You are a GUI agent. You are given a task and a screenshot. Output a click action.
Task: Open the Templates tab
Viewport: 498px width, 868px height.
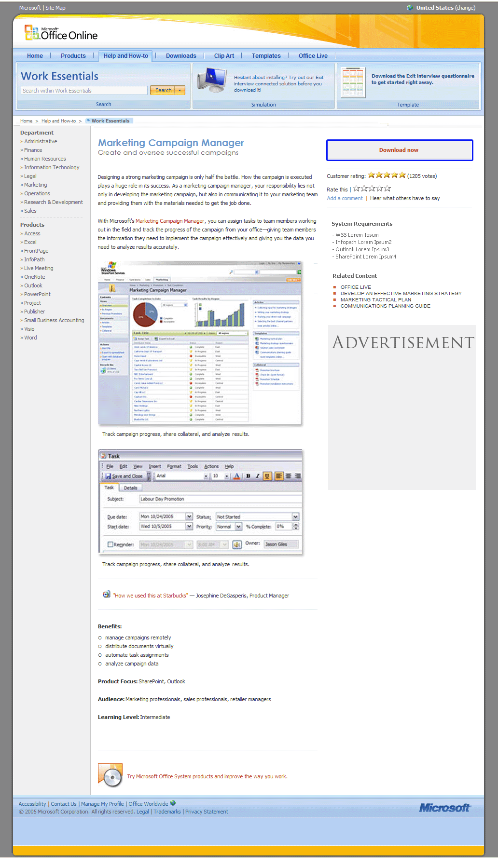266,56
